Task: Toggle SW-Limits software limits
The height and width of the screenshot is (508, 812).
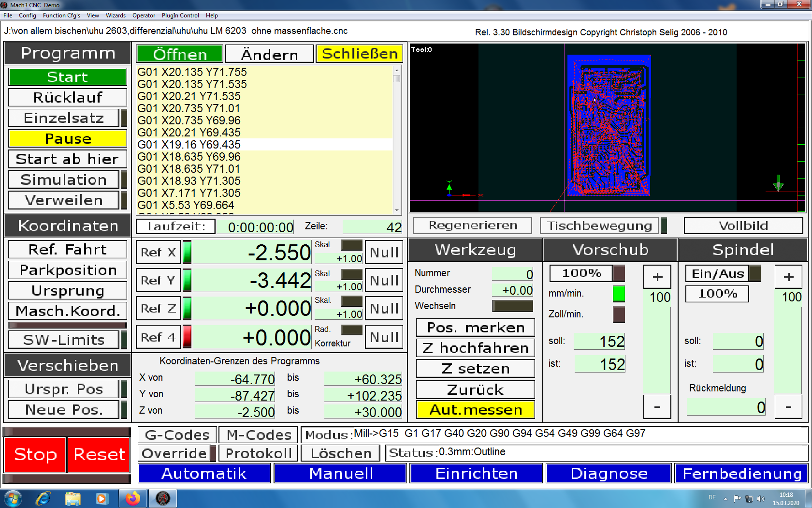Action: 64,340
